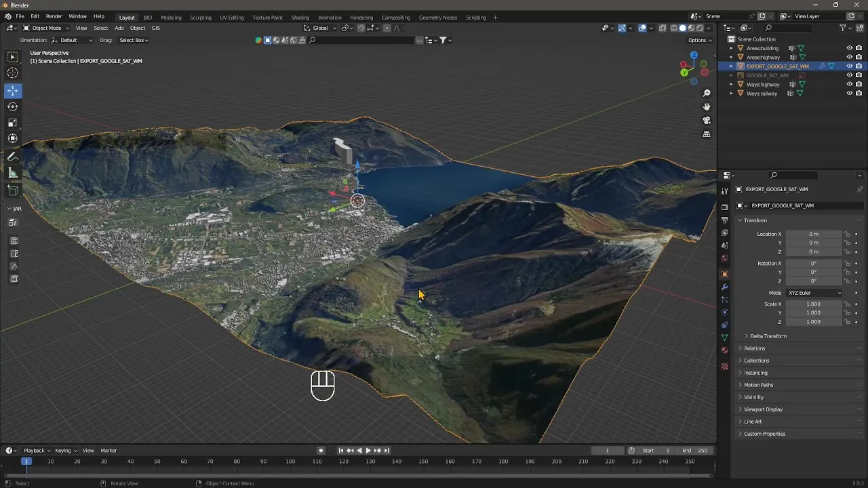This screenshot has width=868, height=488.
Task: Click the play animation button
Action: click(368, 451)
